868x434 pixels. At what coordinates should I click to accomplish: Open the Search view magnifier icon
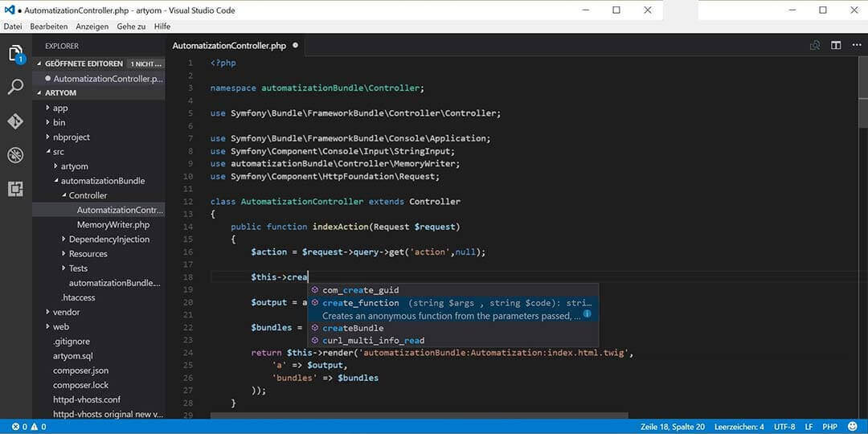click(16, 88)
